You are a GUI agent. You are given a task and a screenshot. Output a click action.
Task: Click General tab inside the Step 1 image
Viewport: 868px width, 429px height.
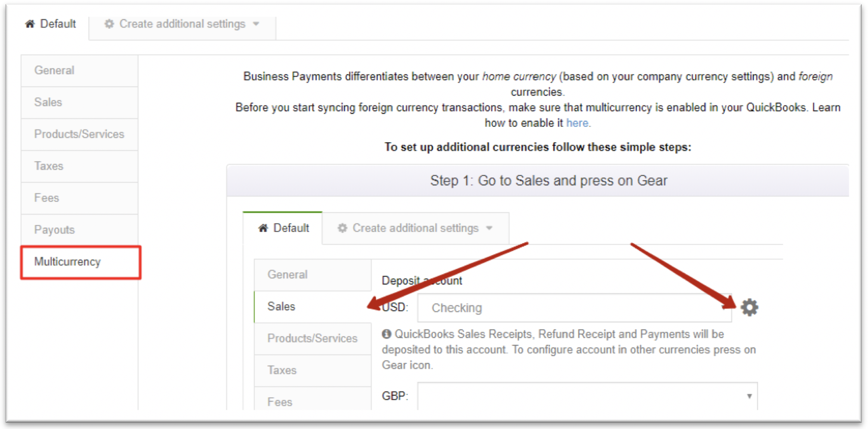(313, 275)
